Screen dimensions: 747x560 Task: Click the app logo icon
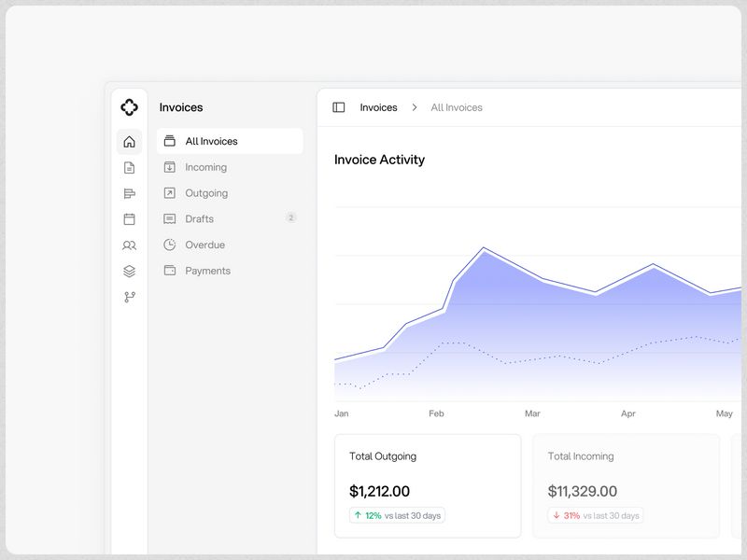click(129, 107)
